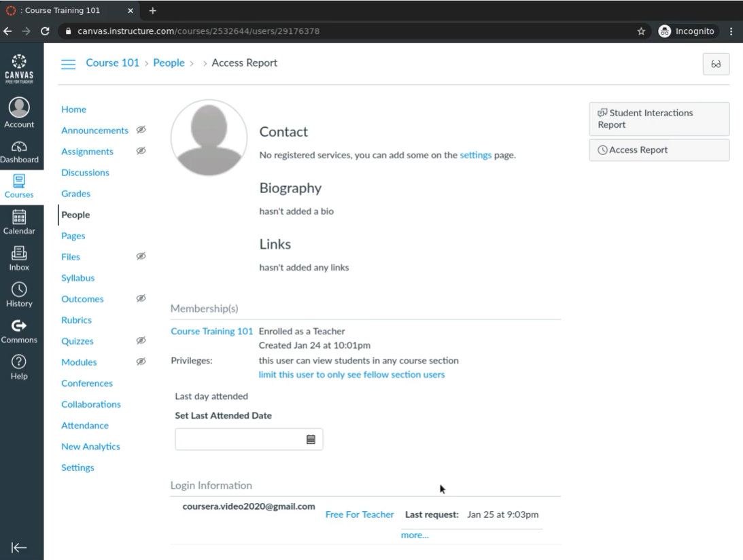Click the Student Interactions Report button
Viewport: 743px width, 560px height.
pos(659,119)
